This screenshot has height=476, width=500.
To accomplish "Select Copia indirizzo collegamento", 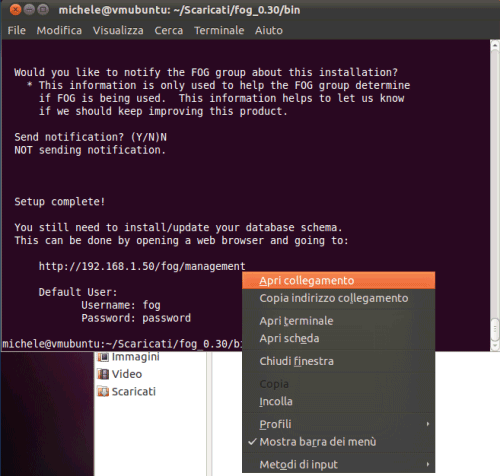I will click(338, 298).
